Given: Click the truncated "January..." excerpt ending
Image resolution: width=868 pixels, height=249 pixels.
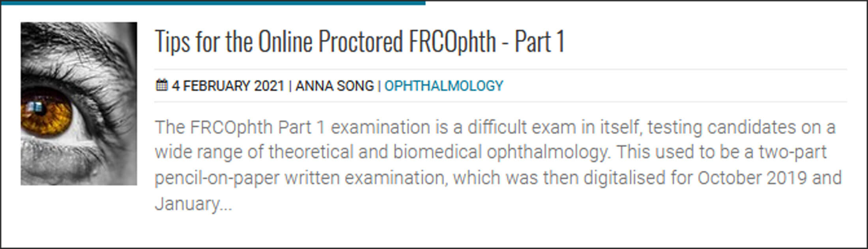Looking at the screenshot, I should pos(193,204).
